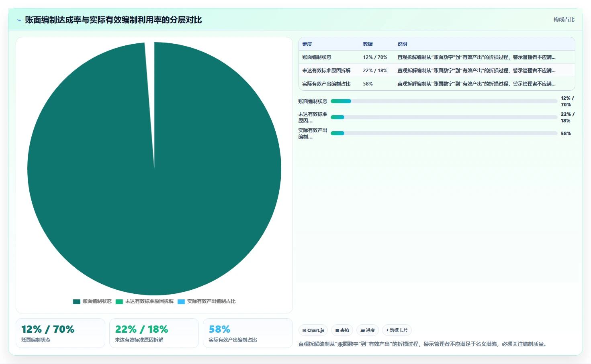The image size is (591, 364).
Task: Select the Chart.js tag chip
Action: (x=313, y=330)
